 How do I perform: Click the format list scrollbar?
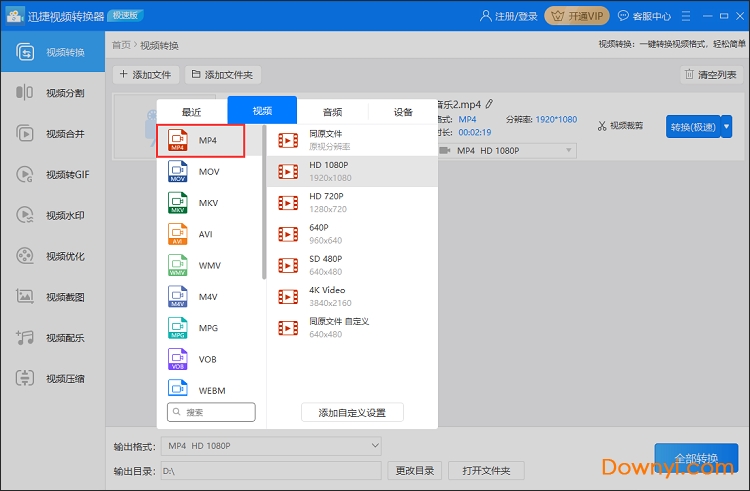tap(264, 202)
